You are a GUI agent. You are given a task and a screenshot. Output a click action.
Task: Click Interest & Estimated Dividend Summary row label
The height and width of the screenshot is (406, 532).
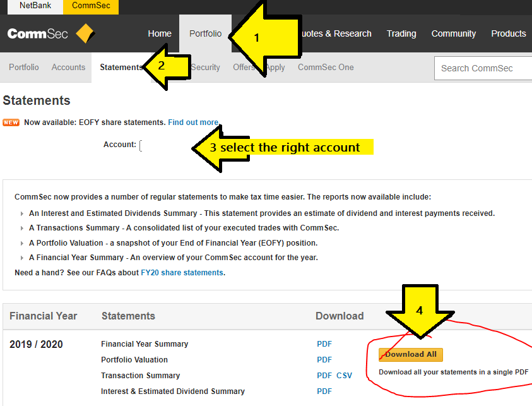pos(173,391)
